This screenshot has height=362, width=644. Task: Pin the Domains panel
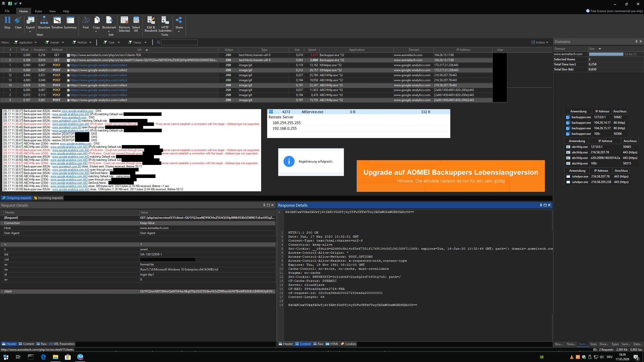coord(636,41)
